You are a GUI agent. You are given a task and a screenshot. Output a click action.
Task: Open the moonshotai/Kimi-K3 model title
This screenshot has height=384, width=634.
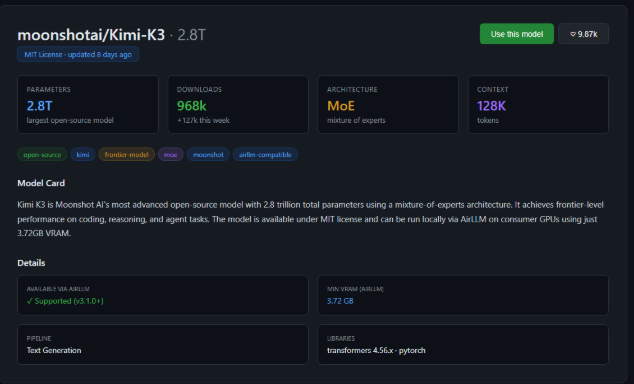tap(91, 35)
